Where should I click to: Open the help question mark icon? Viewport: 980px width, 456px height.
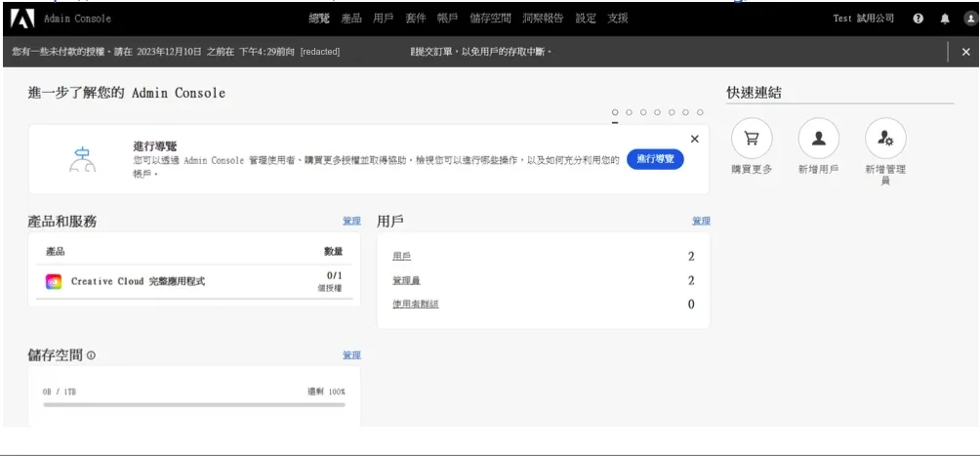[x=918, y=19]
